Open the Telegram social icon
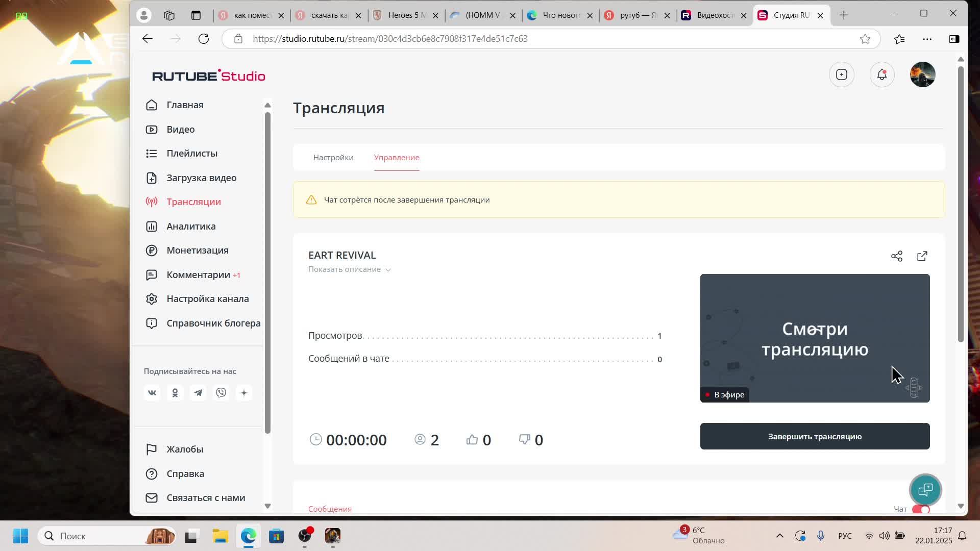980x551 pixels. point(198,393)
